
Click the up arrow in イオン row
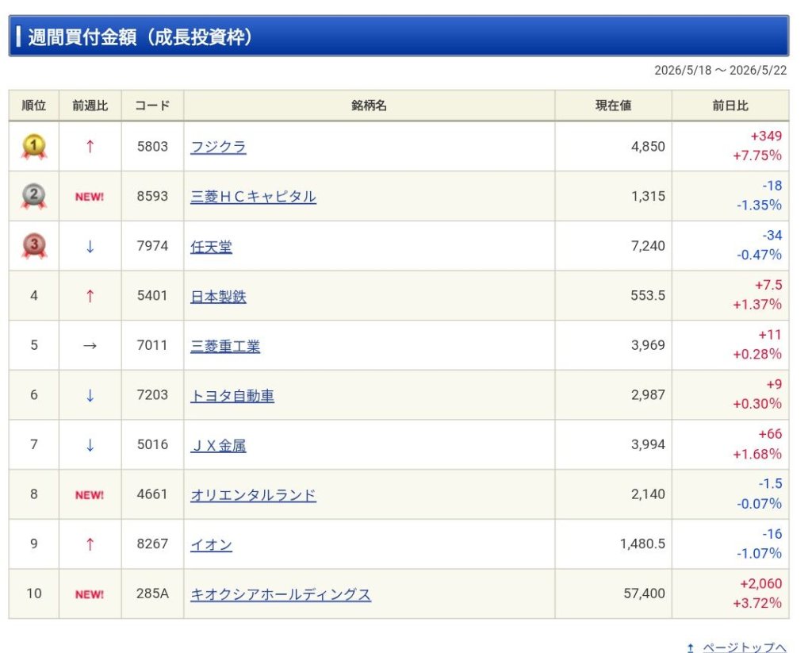[x=90, y=544]
